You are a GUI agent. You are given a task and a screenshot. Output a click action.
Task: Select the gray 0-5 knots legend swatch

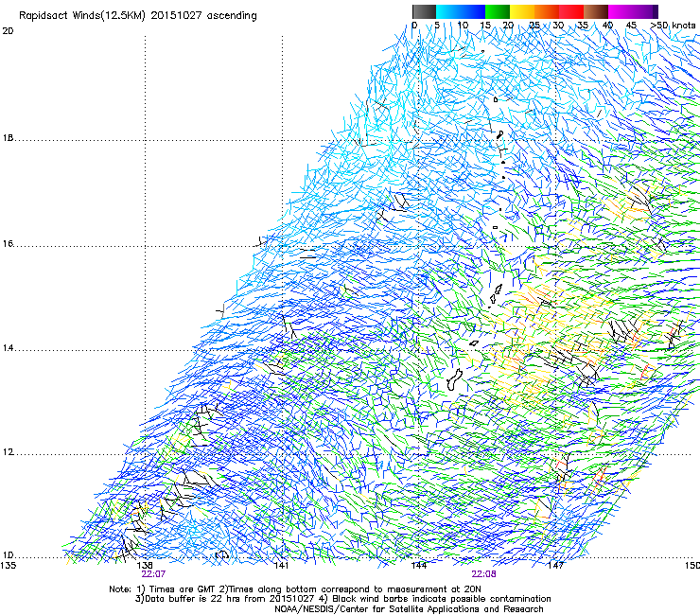[x=424, y=11]
